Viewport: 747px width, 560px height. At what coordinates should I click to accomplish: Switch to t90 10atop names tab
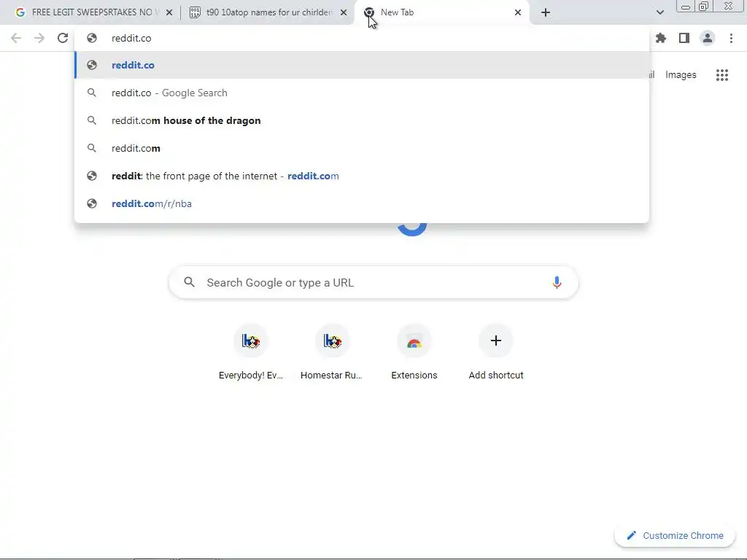(268, 12)
